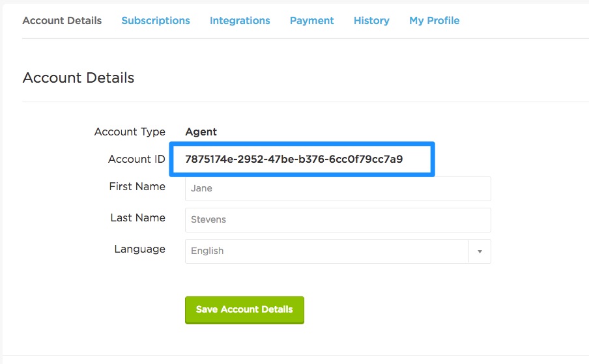
Task: Go to the Payment tab
Action: pos(311,21)
